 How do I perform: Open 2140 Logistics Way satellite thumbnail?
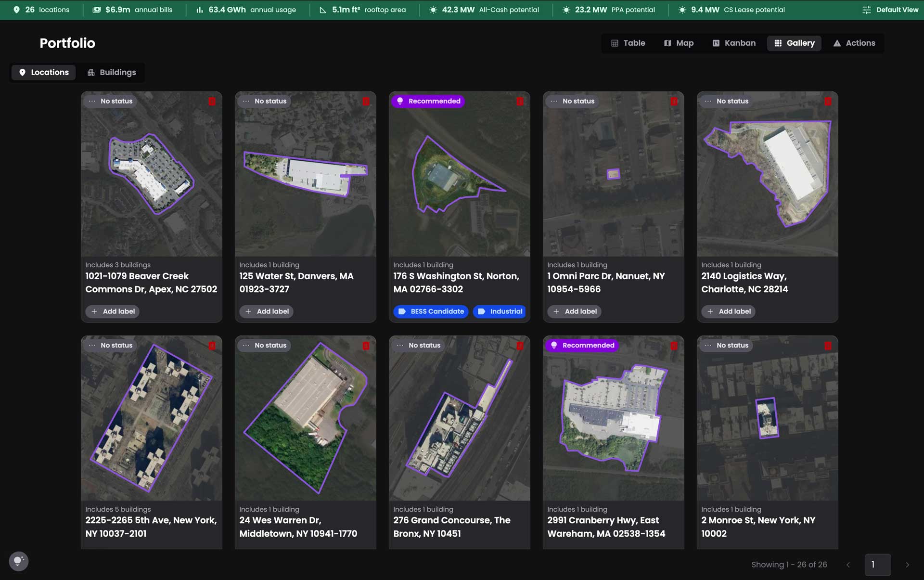coord(768,174)
